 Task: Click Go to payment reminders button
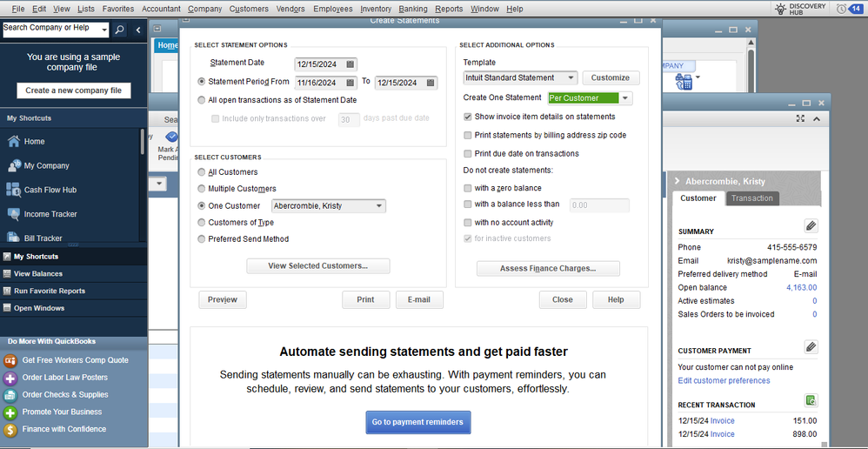pyautogui.click(x=417, y=422)
